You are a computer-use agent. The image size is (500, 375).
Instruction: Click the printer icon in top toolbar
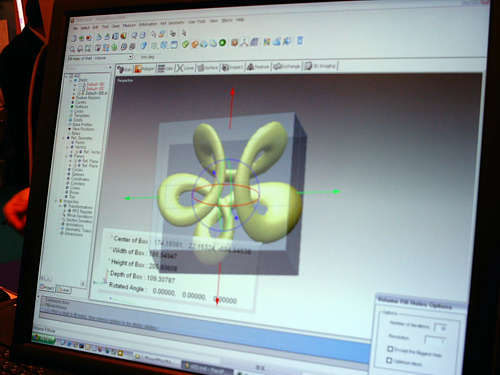(x=172, y=33)
